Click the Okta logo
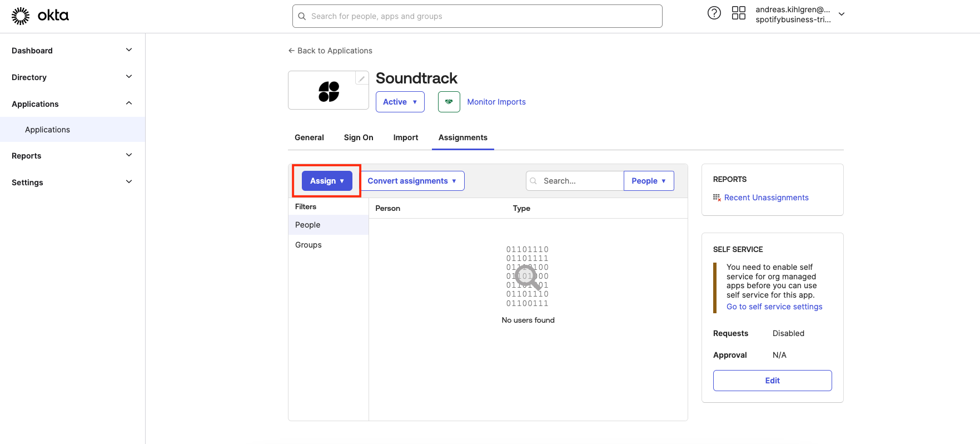 tap(40, 16)
